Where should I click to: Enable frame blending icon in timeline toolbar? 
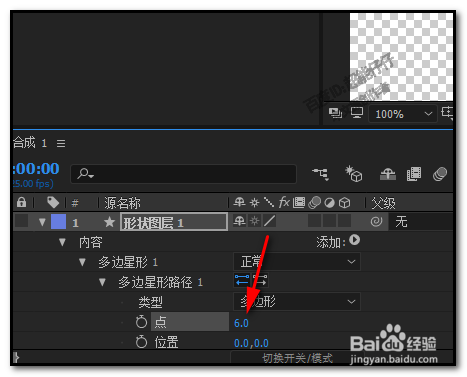414,174
